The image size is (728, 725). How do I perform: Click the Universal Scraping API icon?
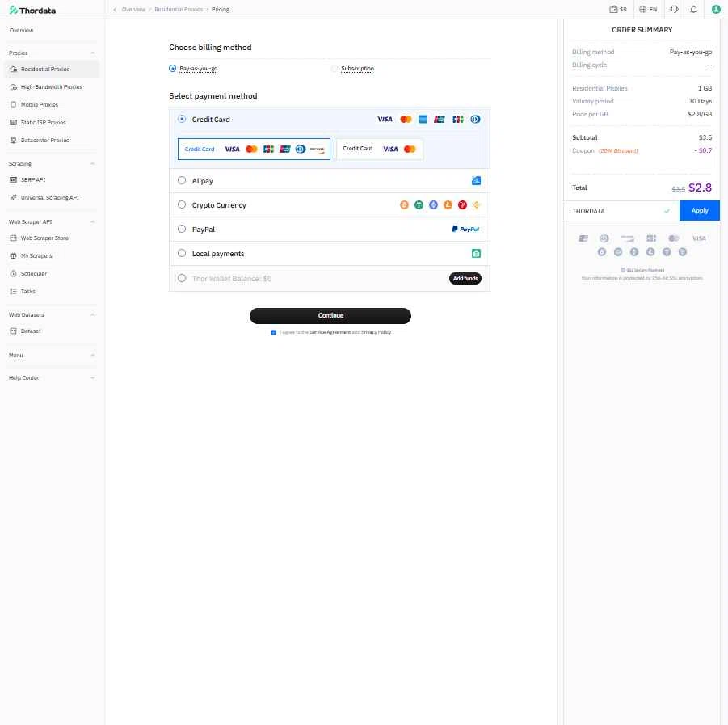click(14, 197)
